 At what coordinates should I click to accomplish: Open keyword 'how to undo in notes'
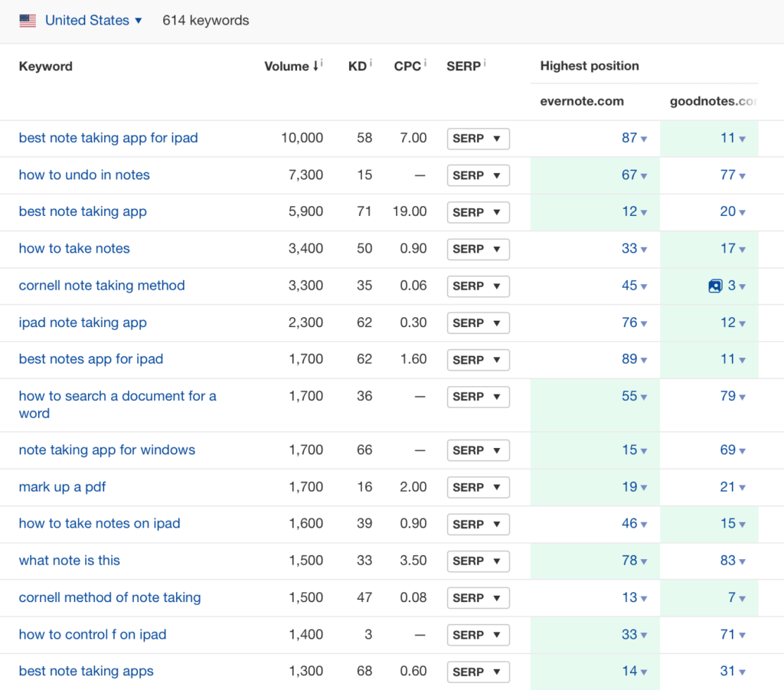pyautogui.click(x=84, y=175)
